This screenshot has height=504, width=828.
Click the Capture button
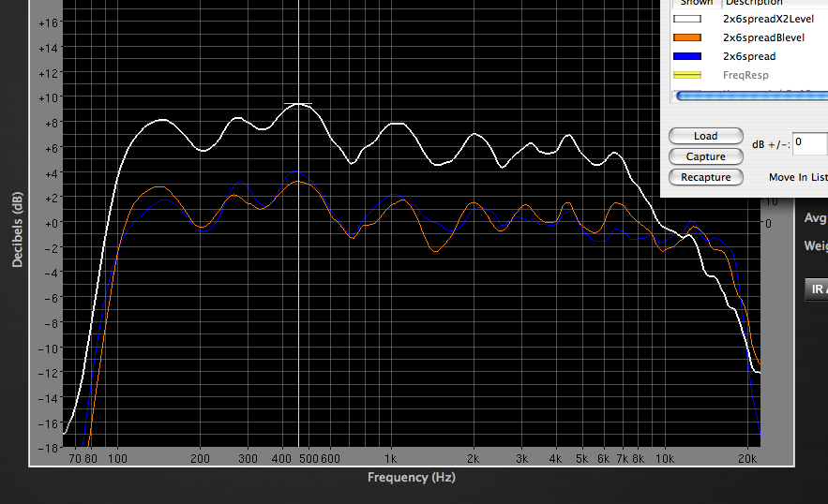pos(705,156)
